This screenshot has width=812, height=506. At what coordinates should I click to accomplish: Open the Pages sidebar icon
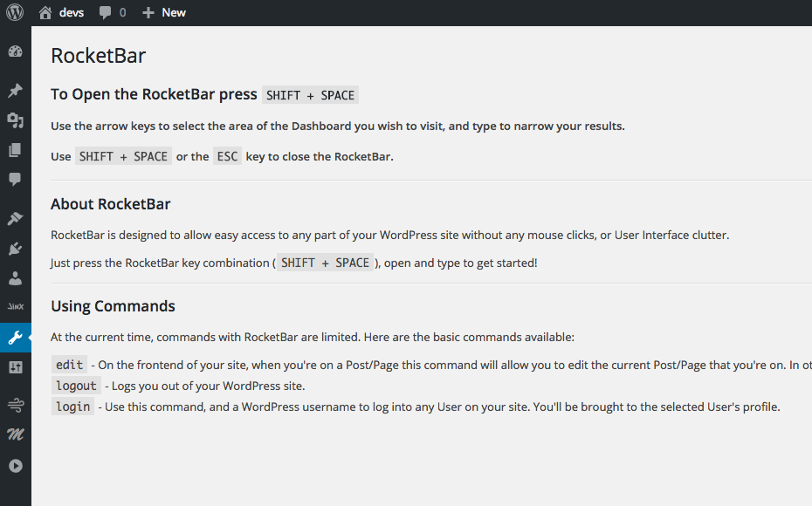[x=16, y=150]
